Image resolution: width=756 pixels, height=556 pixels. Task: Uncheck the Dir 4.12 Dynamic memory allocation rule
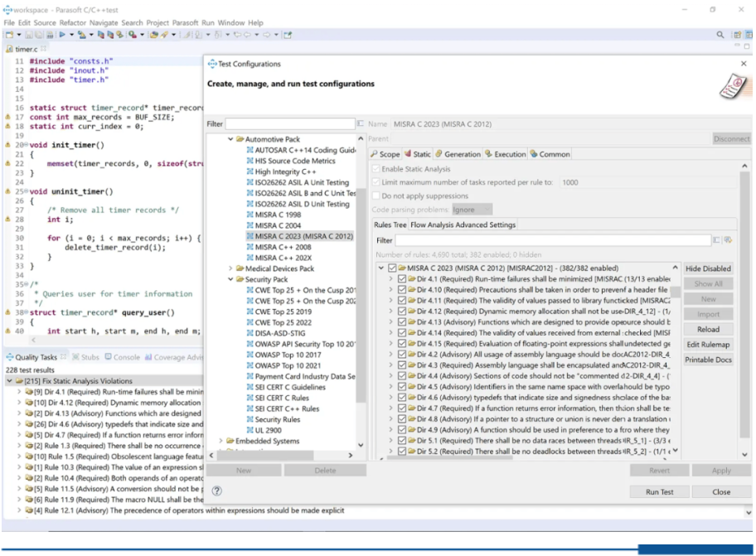pyautogui.click(x=401, y=312)
